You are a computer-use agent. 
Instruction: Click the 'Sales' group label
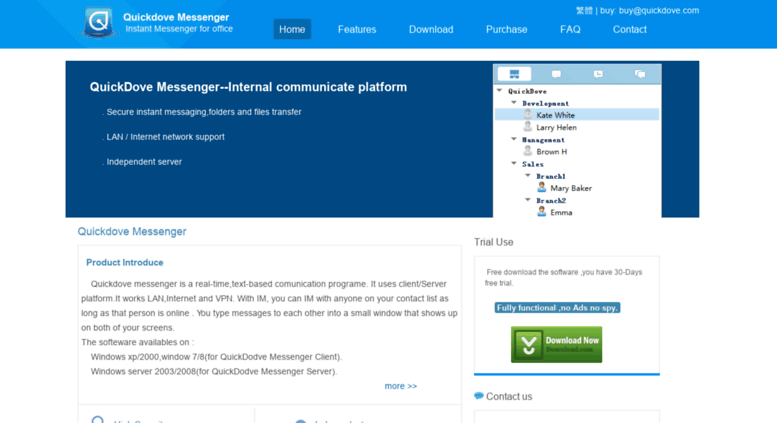pos(533,164)
